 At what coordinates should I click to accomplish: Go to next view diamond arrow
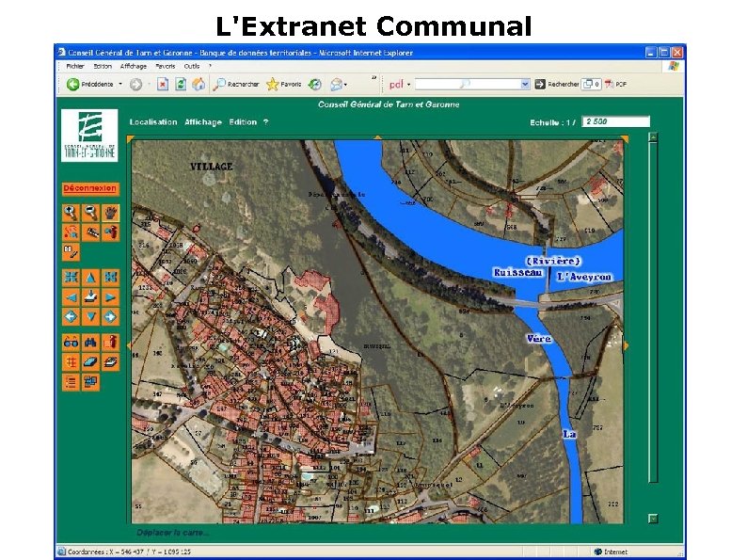[x=110, y=317]
